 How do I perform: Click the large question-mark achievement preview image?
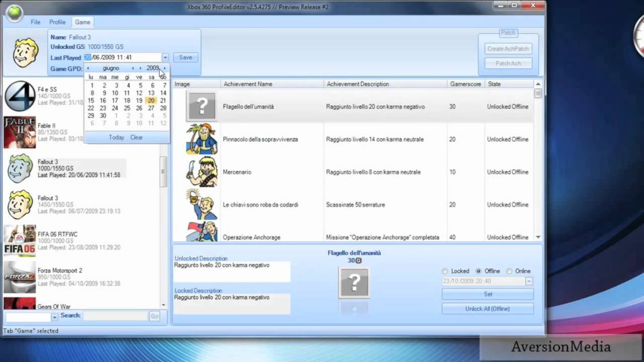354,283
